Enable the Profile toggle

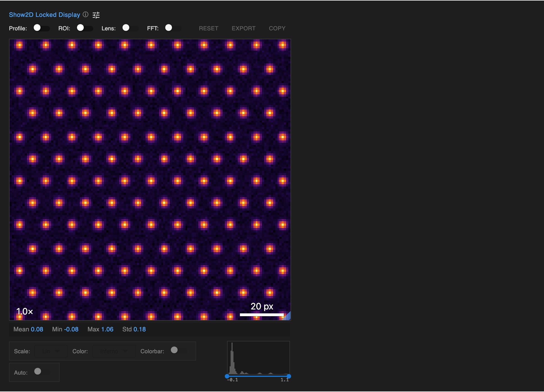point(38,28)
